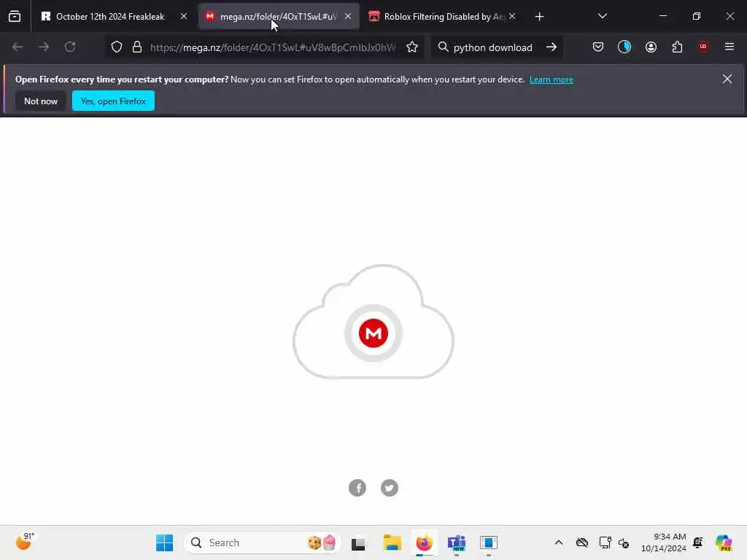Switch to October 12th 2024 Freakleak tab
Viewport: 747px width, 560px height.
pyautogui.click(x=109, y=17)
